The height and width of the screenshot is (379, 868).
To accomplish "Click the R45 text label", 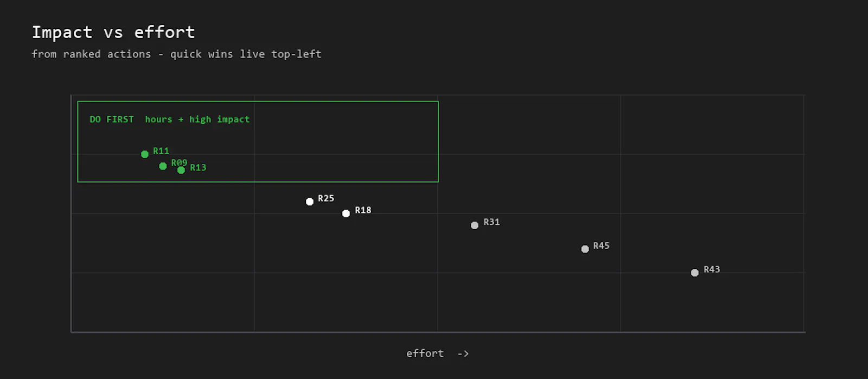I will (x=601, y=246).
